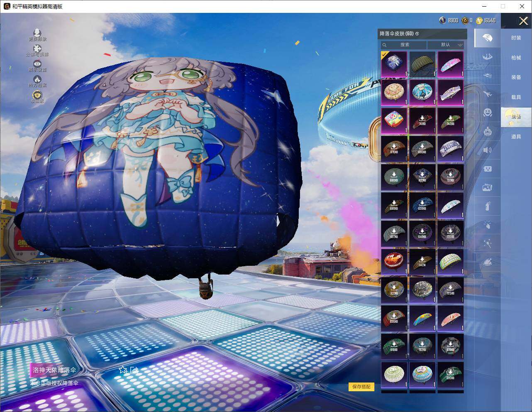
Task: Click the 保存搭配 button
Action: pyautogui.click(x=361, y=387)
